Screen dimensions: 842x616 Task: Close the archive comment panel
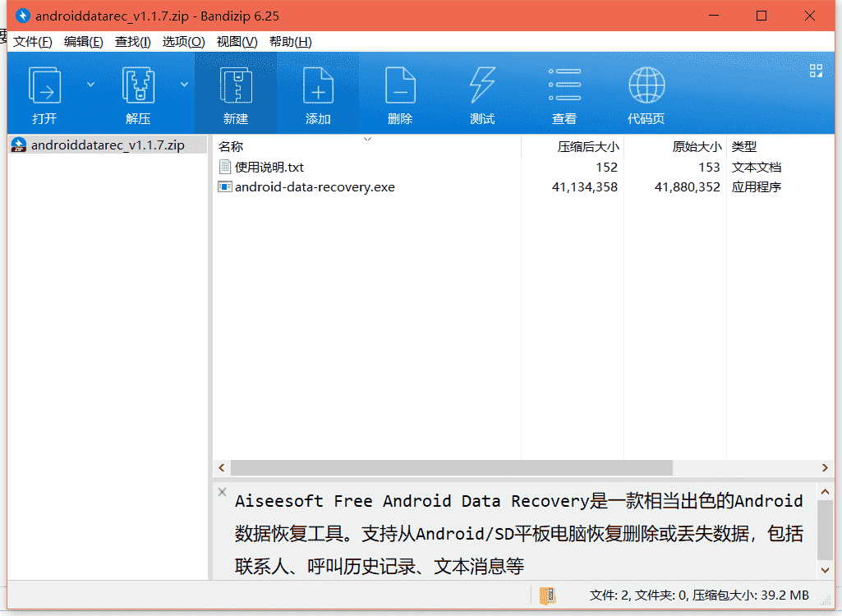pyautogui.click(x=223, y=491)
